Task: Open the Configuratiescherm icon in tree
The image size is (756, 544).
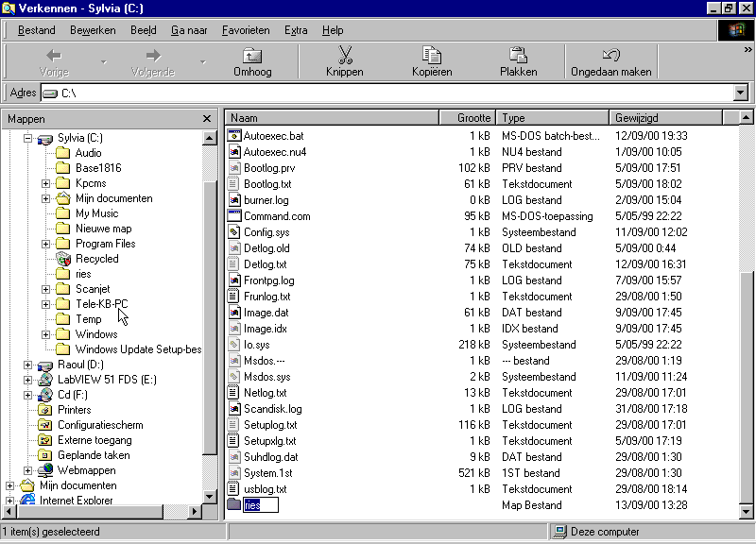Action: tap(45, 425)
